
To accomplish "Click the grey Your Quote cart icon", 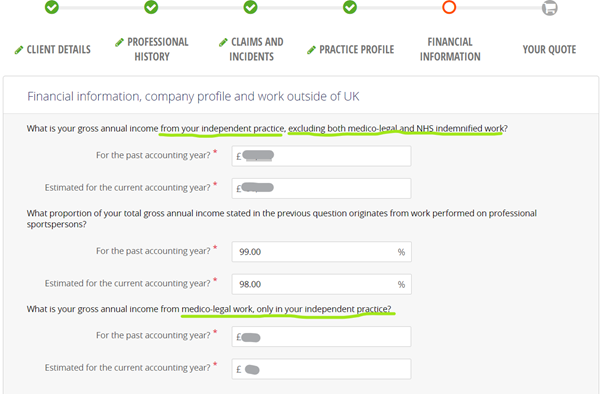I will (x=549, y=8).
